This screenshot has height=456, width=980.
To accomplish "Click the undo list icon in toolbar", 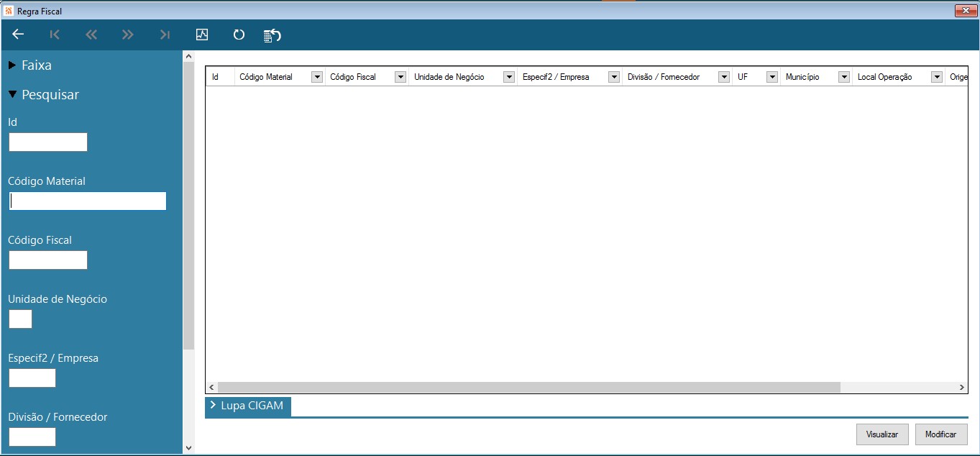I will pyautogui.click(x=272, y=35).
